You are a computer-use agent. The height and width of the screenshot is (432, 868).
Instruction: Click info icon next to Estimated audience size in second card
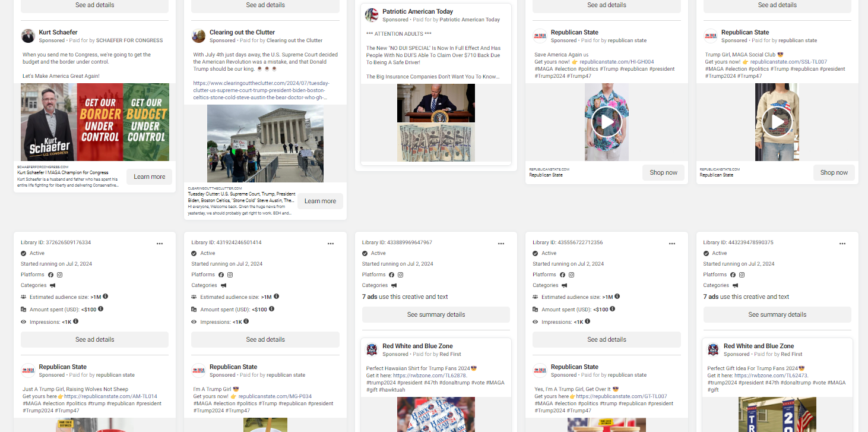(276, 297)
